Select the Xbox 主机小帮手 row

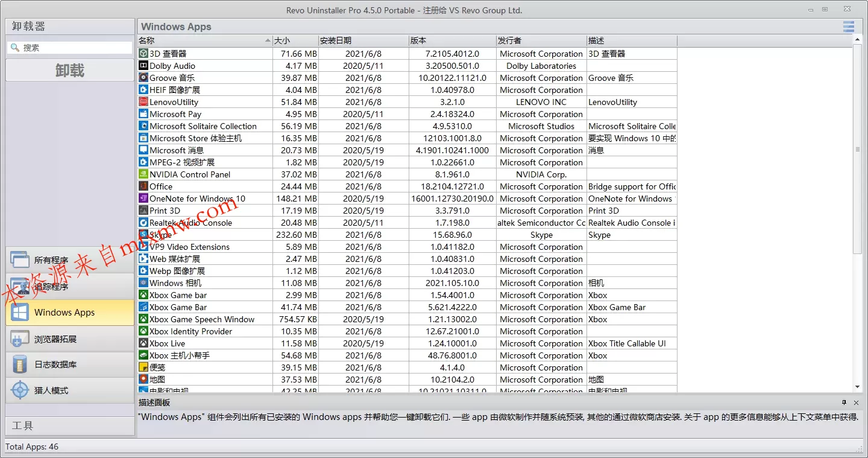407,355
